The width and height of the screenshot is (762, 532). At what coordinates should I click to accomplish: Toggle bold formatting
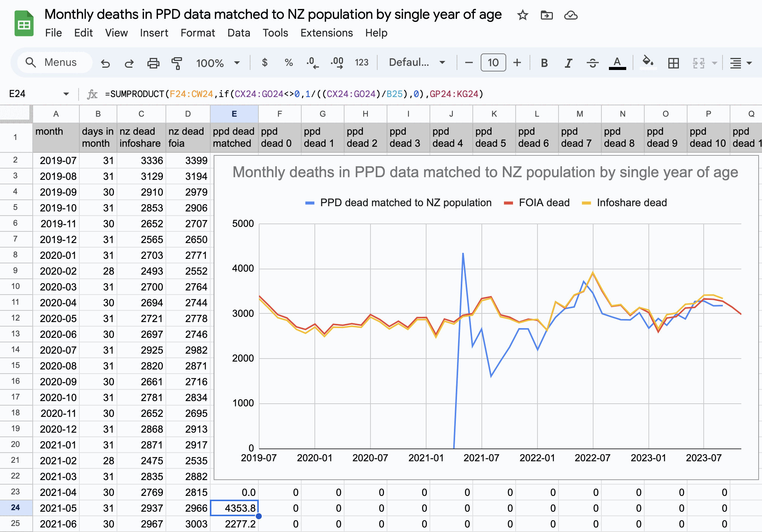[x=544, y=63]
